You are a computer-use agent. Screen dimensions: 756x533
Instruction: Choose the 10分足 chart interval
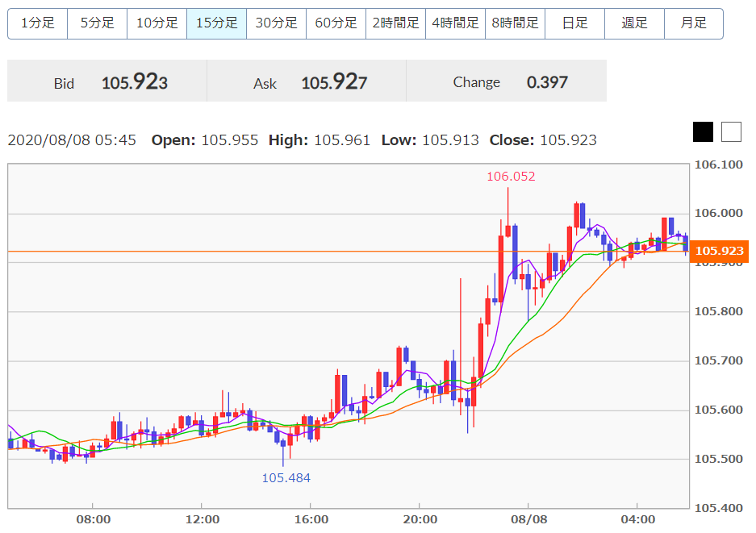point(157,23)
